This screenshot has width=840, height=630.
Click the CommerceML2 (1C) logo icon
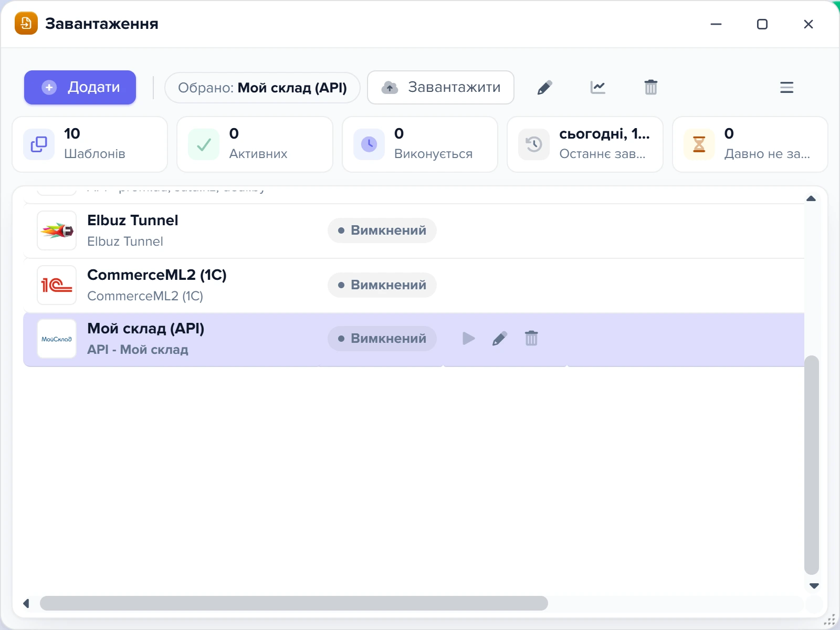57,285
